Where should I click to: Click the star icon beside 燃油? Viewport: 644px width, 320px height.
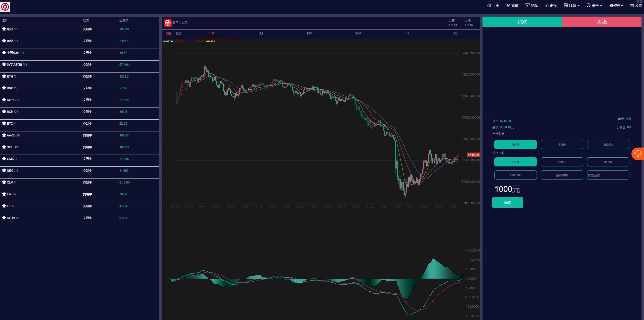pos(4,29)
